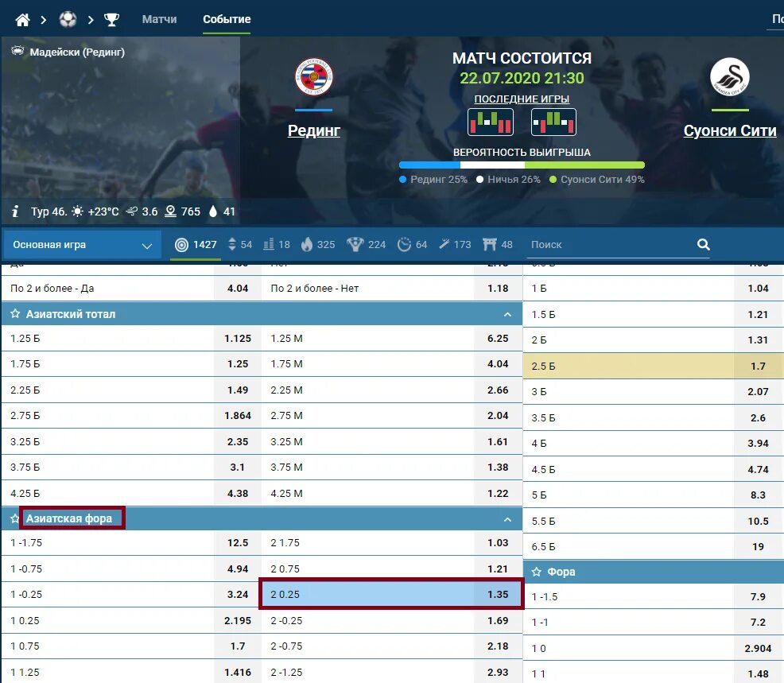Image resolution: width=784 pixels, height=683 pixels.
Task: Select the goal-frame filter with 48 markets
Action: [x=498, y=245]
